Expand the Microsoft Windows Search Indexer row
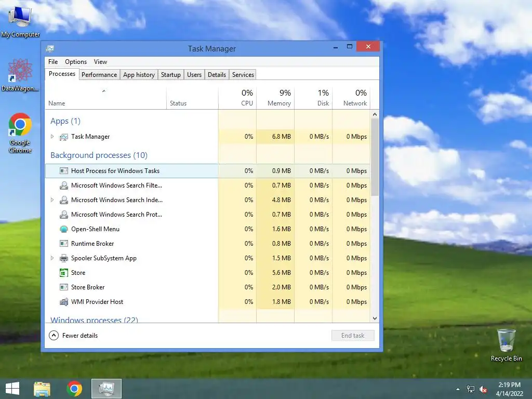Viewport: 532px width, 399px height. (x=52, y=200)
